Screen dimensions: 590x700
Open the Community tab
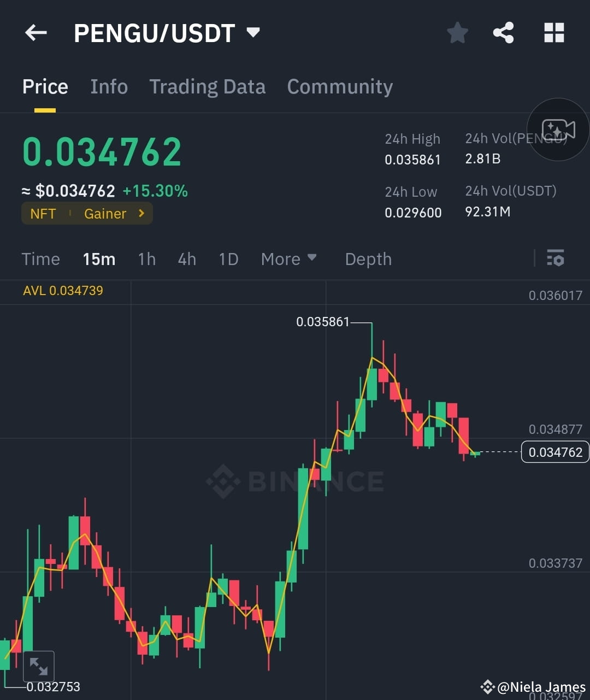(340, 86)
